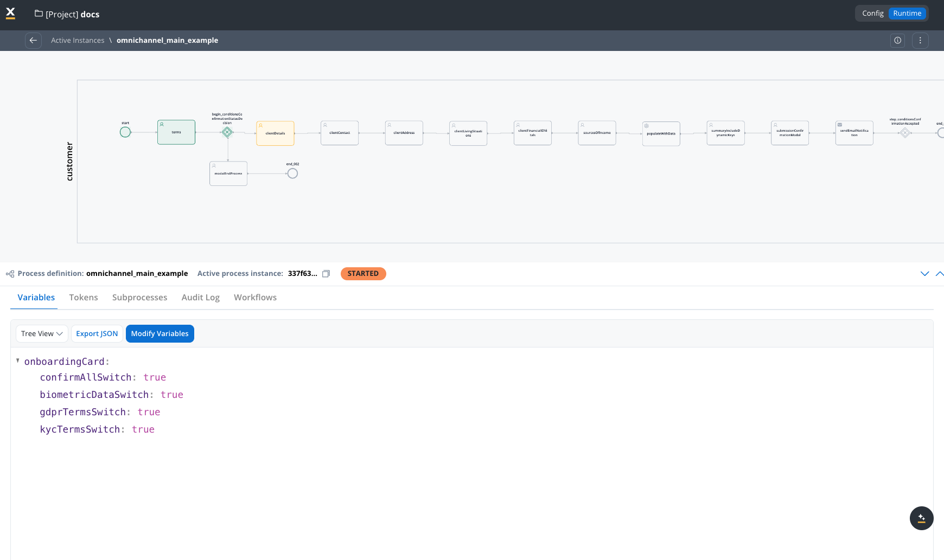
Task: Go to Active Instances breadcrumb
Action: point(78,41)
